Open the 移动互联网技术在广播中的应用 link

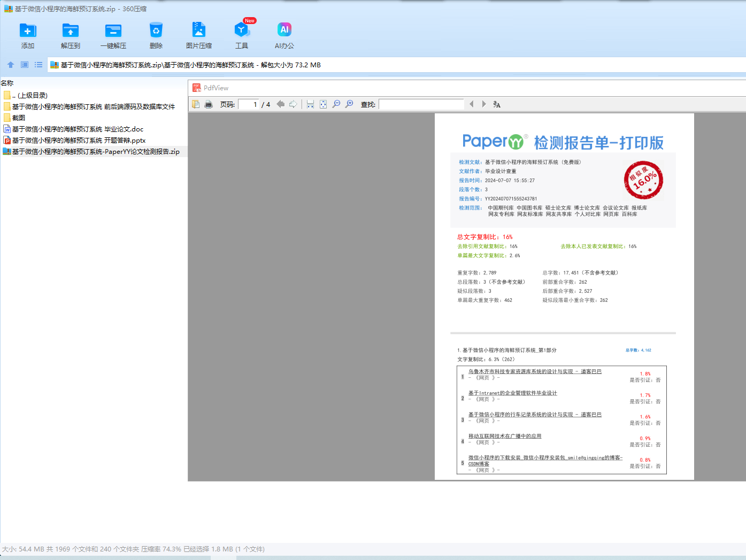(x=505, y=436)
